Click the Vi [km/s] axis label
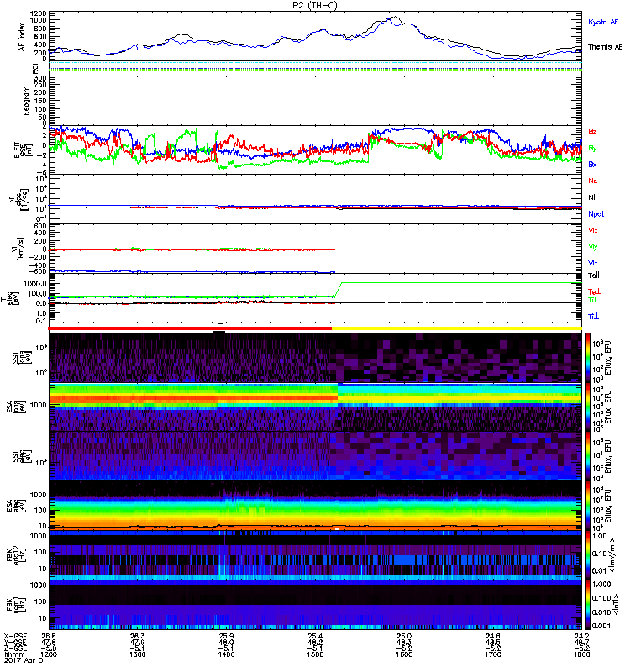 tap(20, 249)
